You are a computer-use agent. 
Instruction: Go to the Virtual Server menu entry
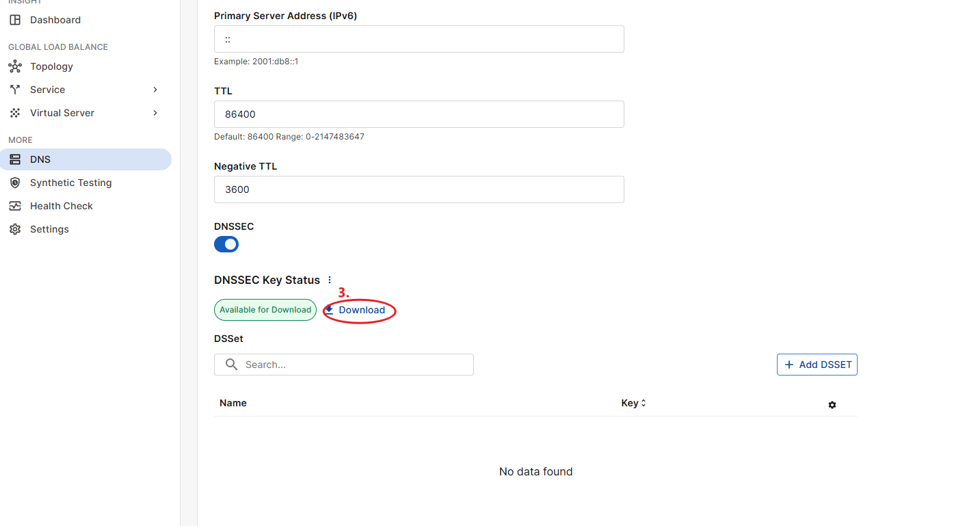pyautogui.click(x=62, y=113)
